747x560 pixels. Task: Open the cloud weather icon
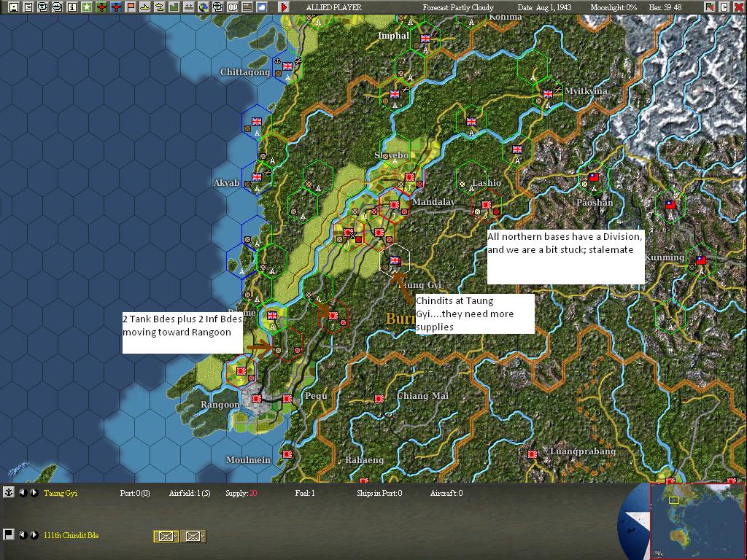tap(262, 7)
